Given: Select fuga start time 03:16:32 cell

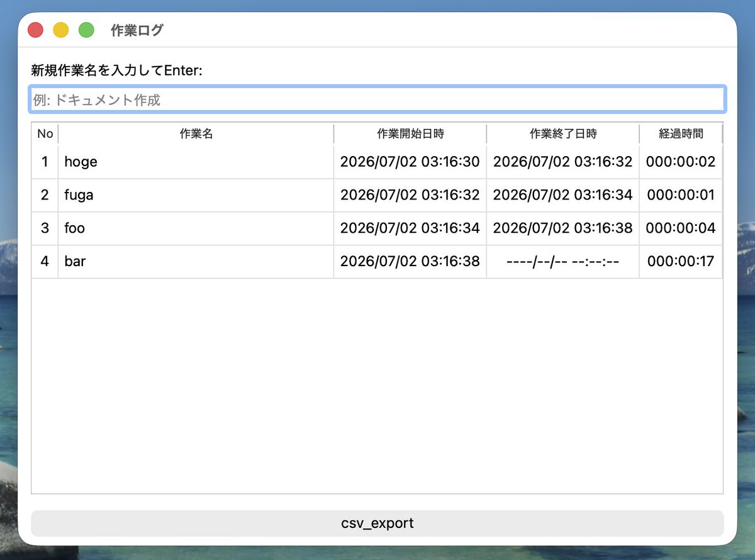Looking at the screenshot, I should tap(410, 195).
